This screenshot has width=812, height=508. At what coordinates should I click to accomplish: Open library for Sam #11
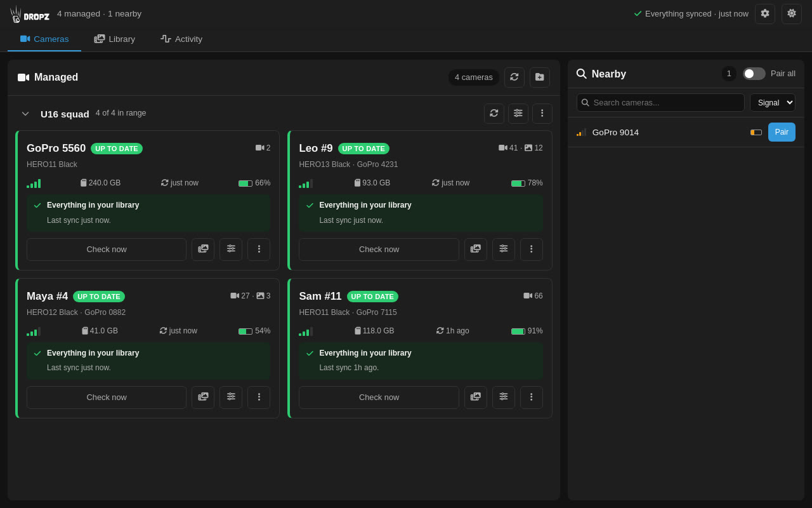[476, 398]
